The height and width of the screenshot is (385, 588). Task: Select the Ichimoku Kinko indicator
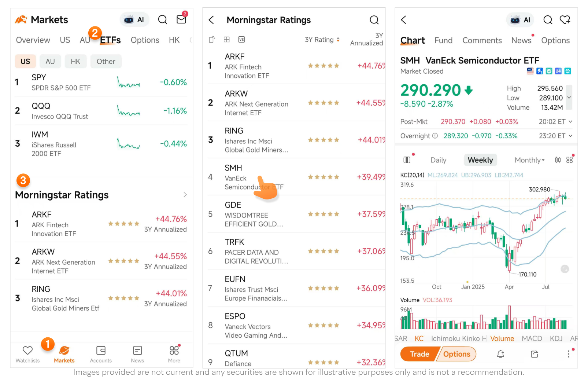click(459, 338)
